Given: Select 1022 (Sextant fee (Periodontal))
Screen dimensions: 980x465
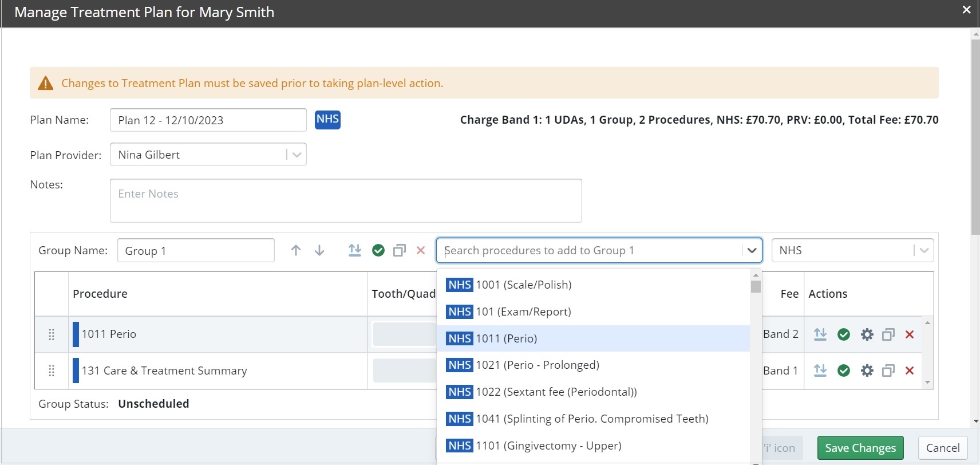Looking at the screenshot, I should [593, 392].
